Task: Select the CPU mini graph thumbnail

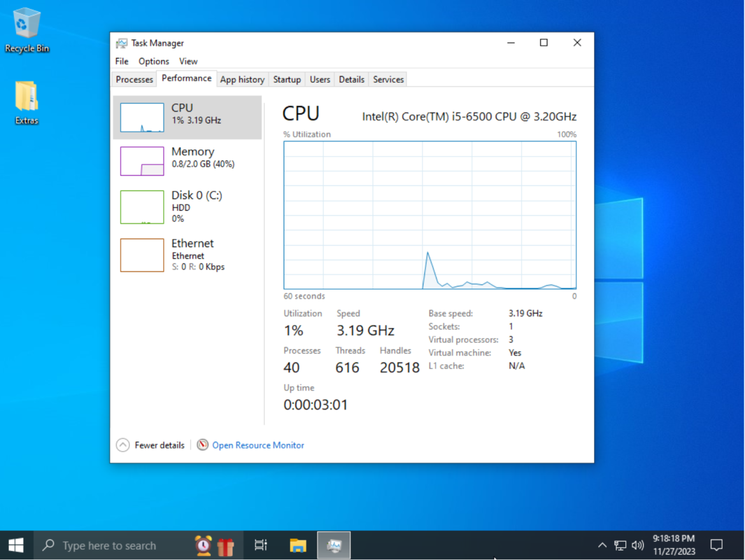Action: click(x=142, y=118)
